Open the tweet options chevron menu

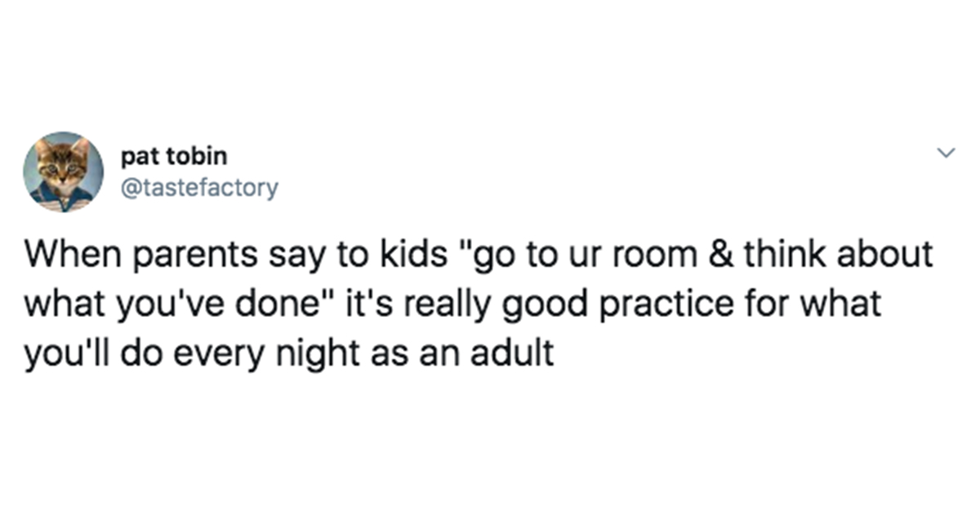point(947,153)
